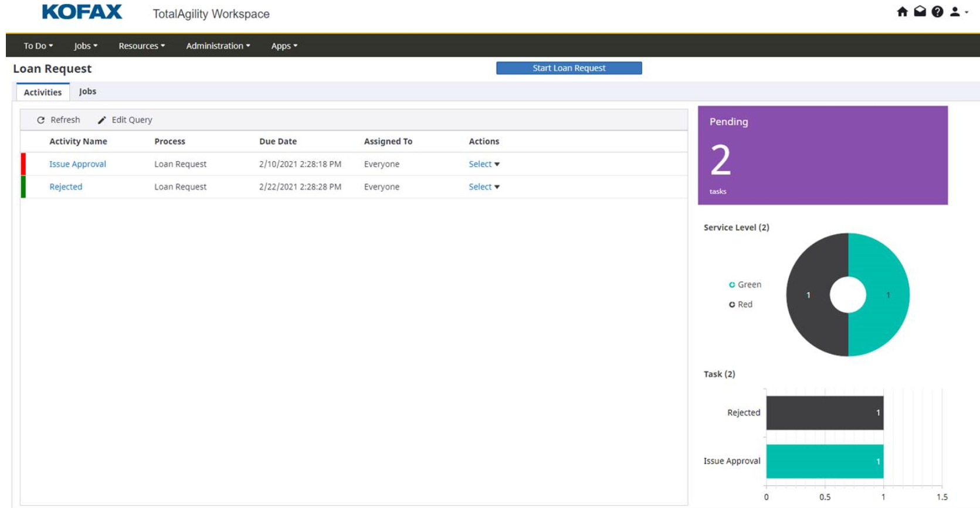
Task: Toggle the Red legend marker in Service Level
Action: click(732, 305)
